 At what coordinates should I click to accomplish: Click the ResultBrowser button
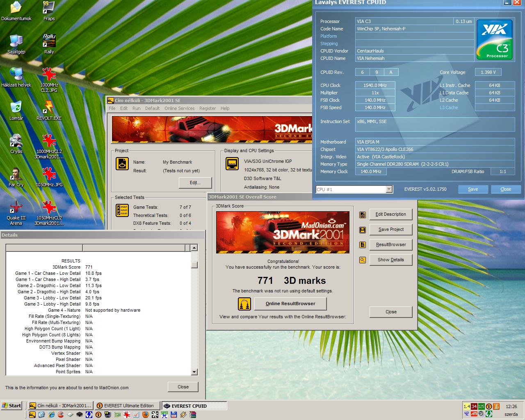pyautogui.click(x=391, y=245)
